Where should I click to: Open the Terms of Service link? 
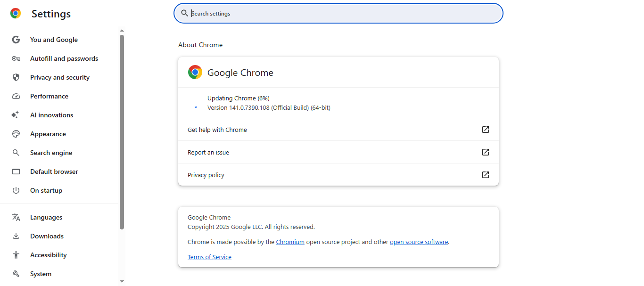click(209, 257)
